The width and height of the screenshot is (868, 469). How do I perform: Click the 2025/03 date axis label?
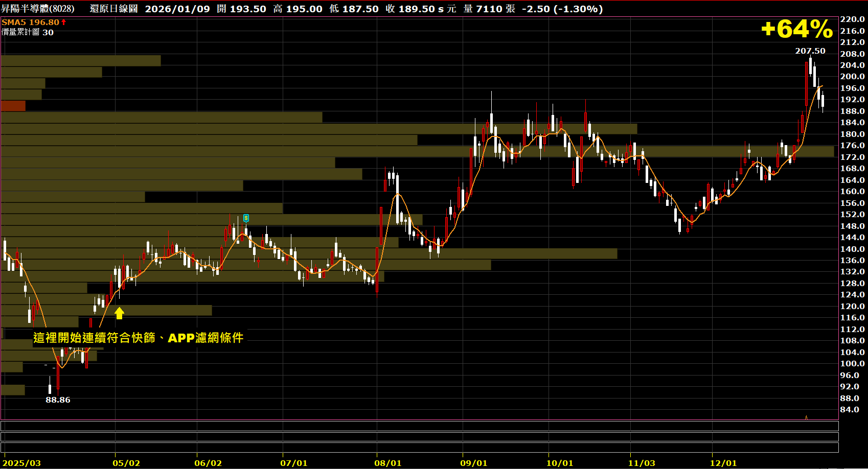pyautogui.click(x=22, y=463)
